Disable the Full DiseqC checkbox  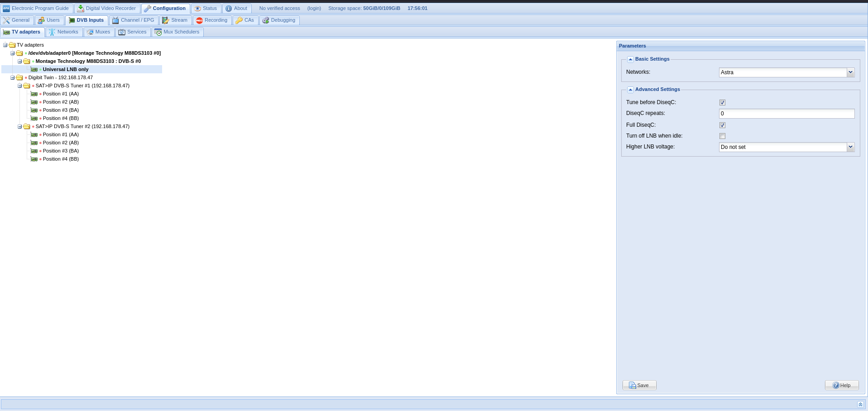pyautogui.click(x=722, y=125)
